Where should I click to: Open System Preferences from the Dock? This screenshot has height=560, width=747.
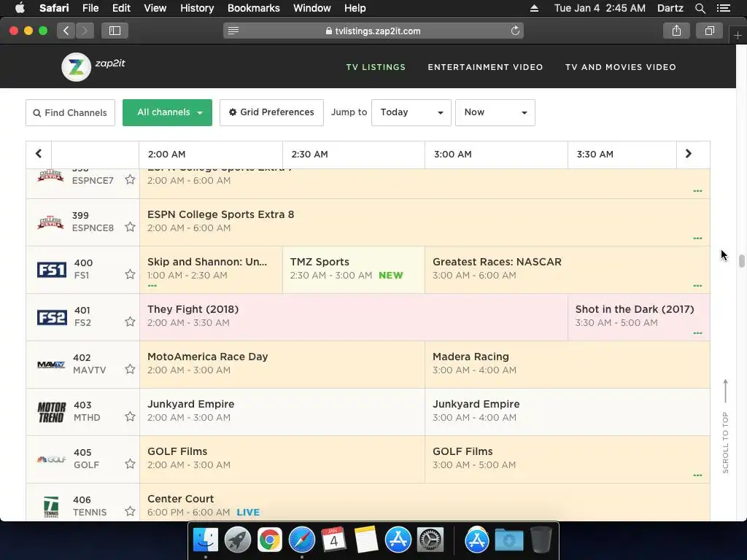(430, 540)
